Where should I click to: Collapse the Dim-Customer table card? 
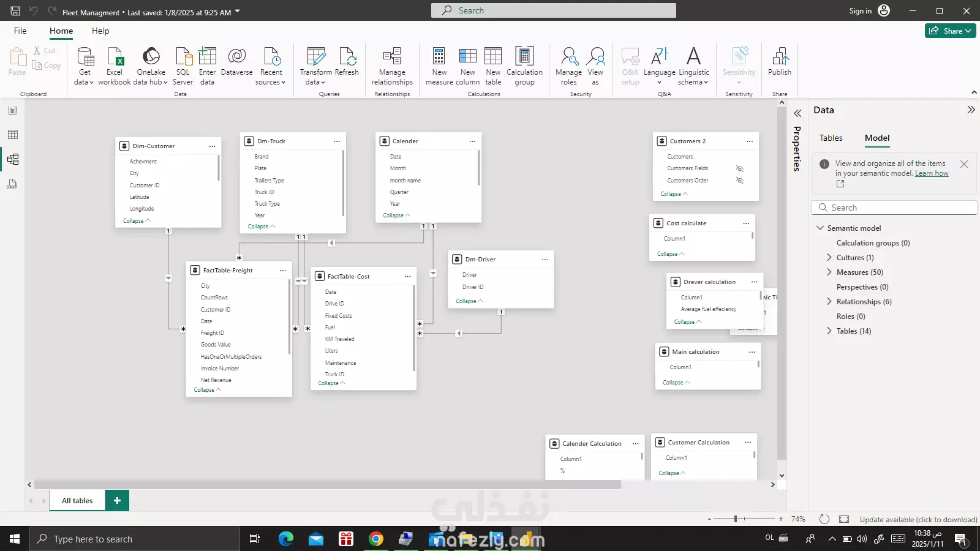click(137, 221)
